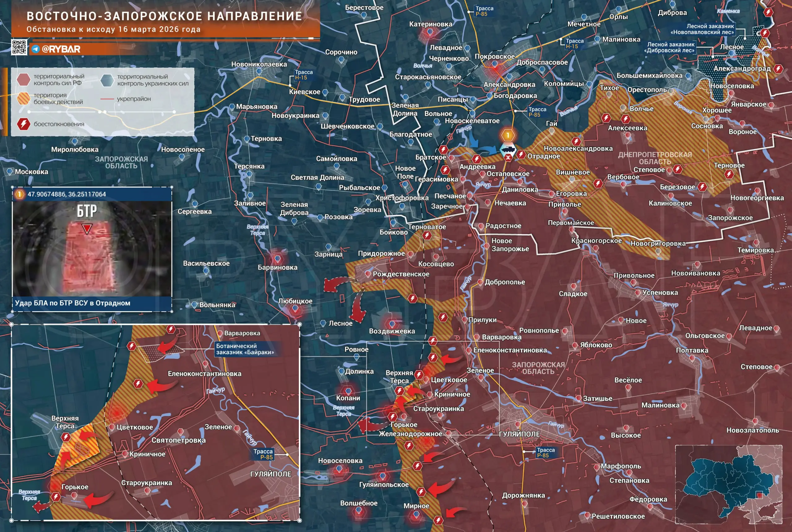Screen dimensions: 792x532
Task: Click the clash marker near Берёзовое
Action: (702, 187)
